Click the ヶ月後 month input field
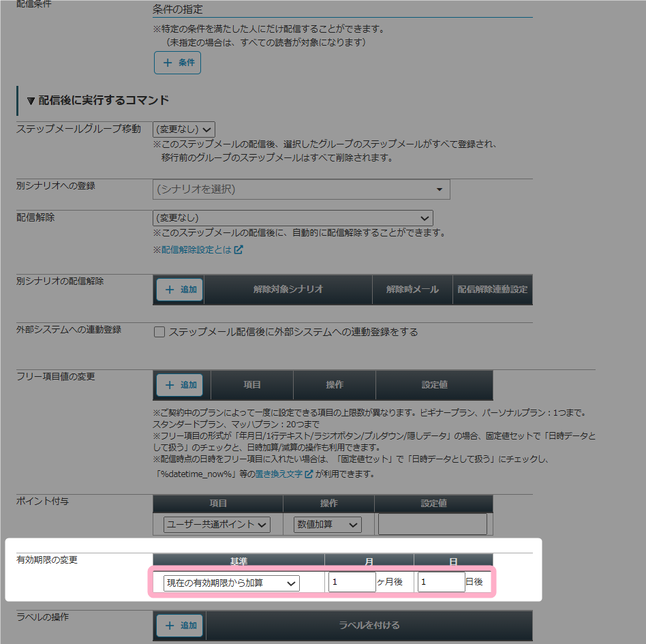 352,582
